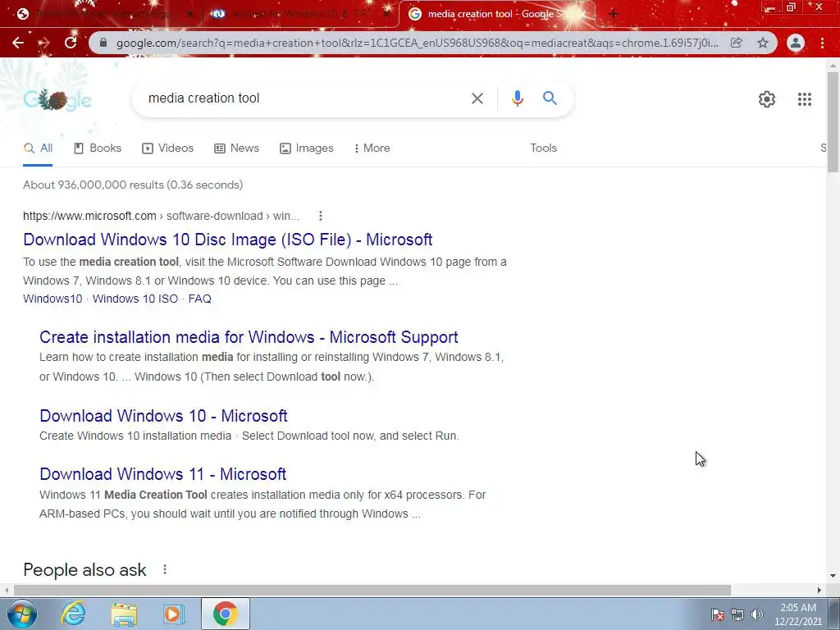Switch to the Books results tab
This screenshot has width=840, height=630.
98,148
